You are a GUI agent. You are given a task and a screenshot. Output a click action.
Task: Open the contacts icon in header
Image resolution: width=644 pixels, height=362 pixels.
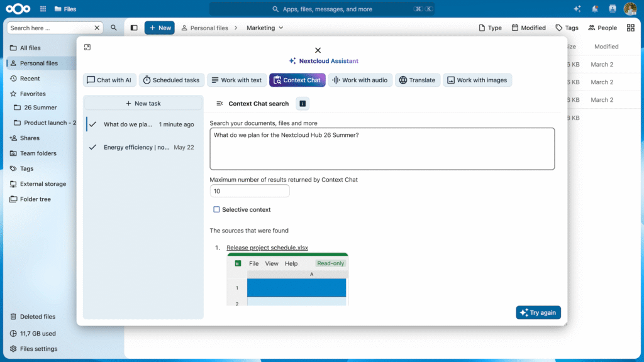point(613,9)
